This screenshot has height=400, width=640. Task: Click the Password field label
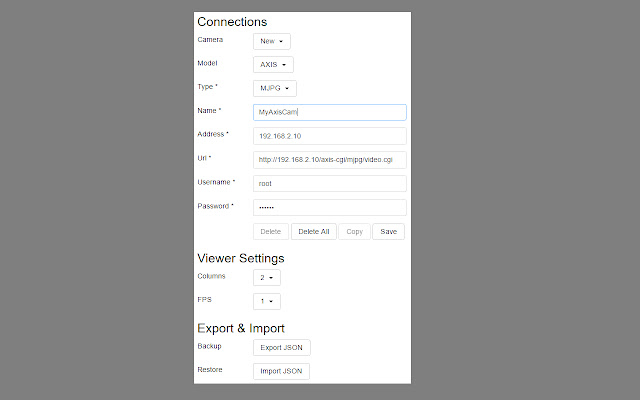[x=216, y=206]
